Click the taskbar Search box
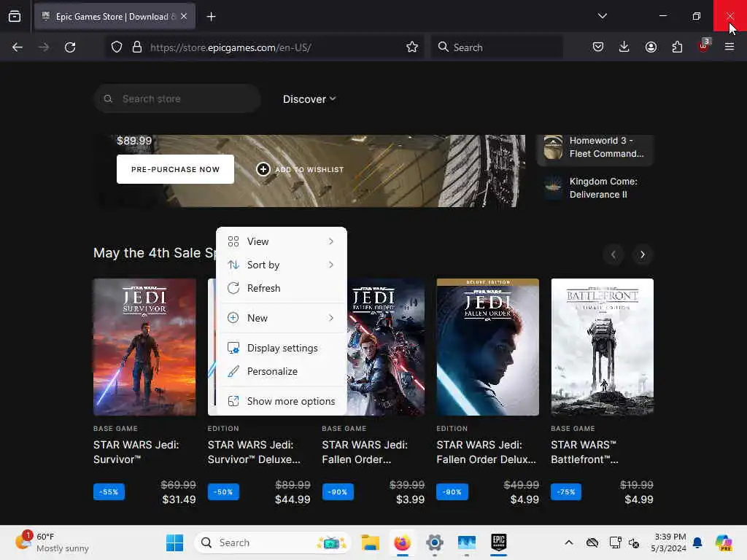Image resolution: width=747 pixels, height=560 pixels. pyautogui.click(x=272, y=542)
